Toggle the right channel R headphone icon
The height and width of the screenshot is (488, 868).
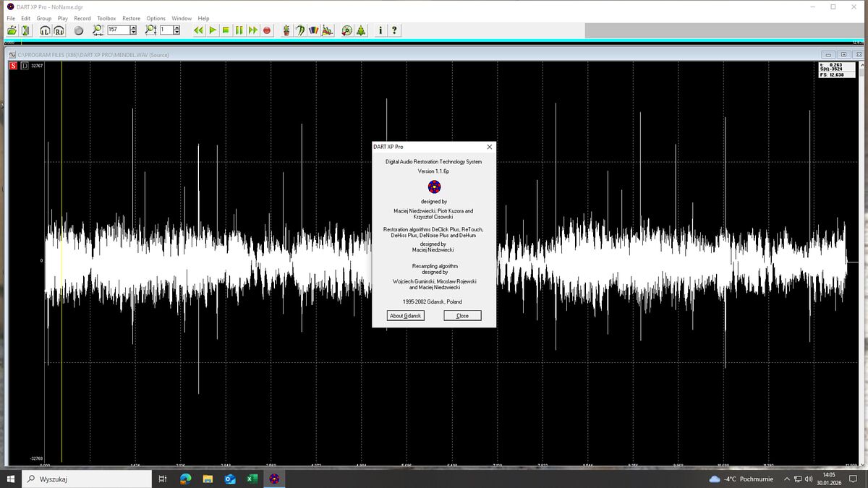(x=59, y=30)
